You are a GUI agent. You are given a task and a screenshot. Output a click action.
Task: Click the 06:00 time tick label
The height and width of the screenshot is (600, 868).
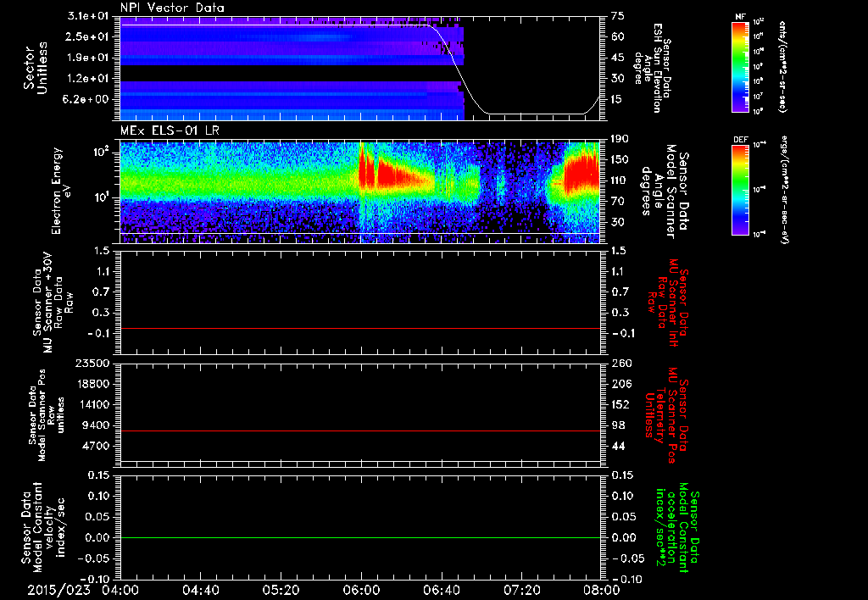361,590
